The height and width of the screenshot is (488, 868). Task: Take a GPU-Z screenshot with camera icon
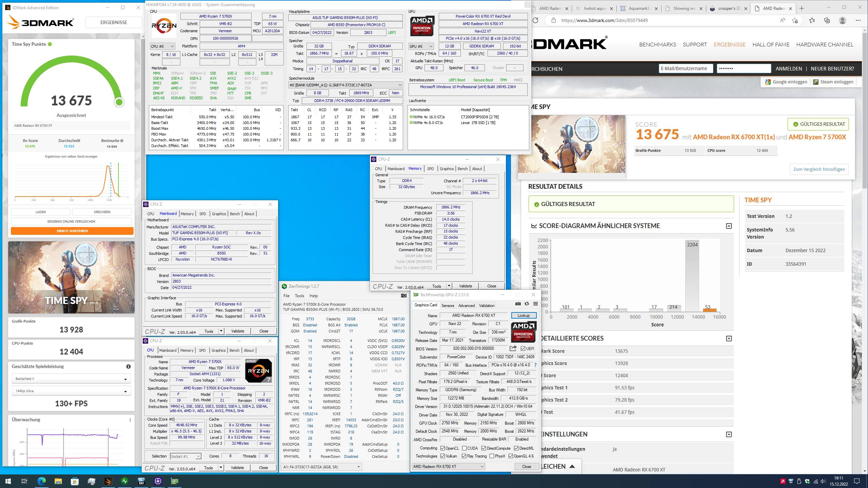(518, 304)
